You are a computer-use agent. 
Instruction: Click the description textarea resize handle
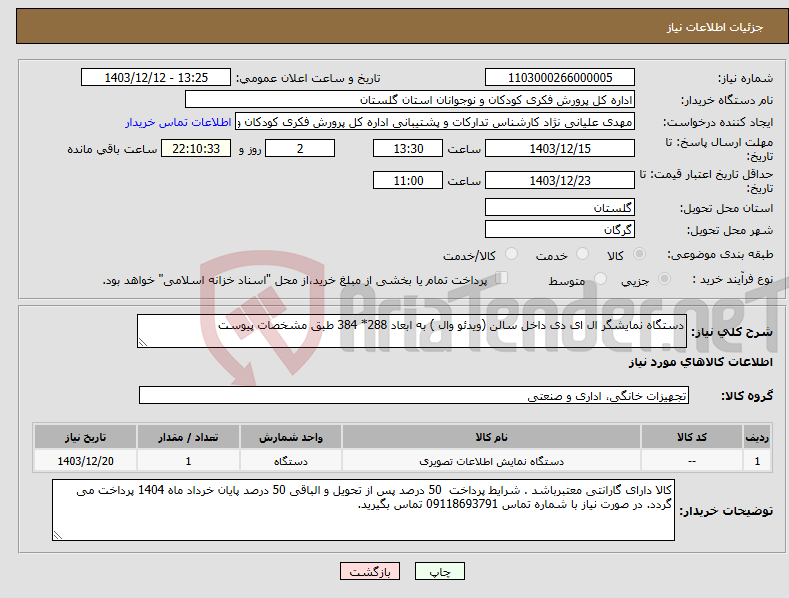tap(142, 342)
